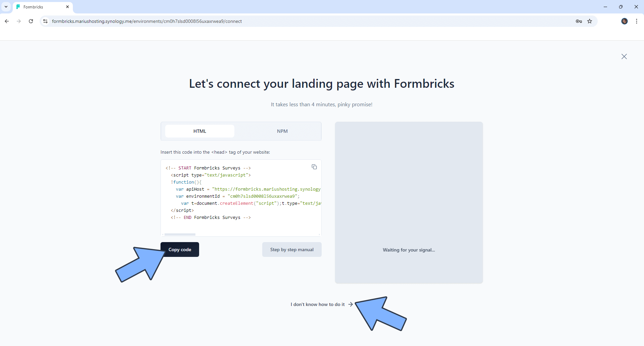Reload the page with refresh icon

[31, 21]
